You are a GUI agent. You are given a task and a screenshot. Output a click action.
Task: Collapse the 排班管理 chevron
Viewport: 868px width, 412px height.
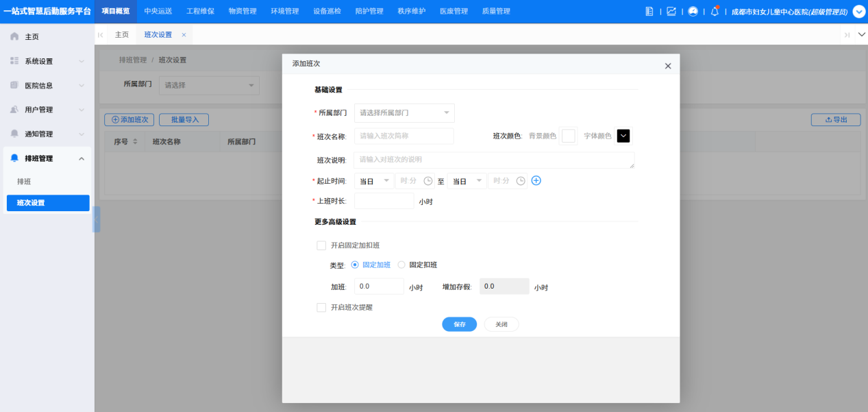[82, 158]
